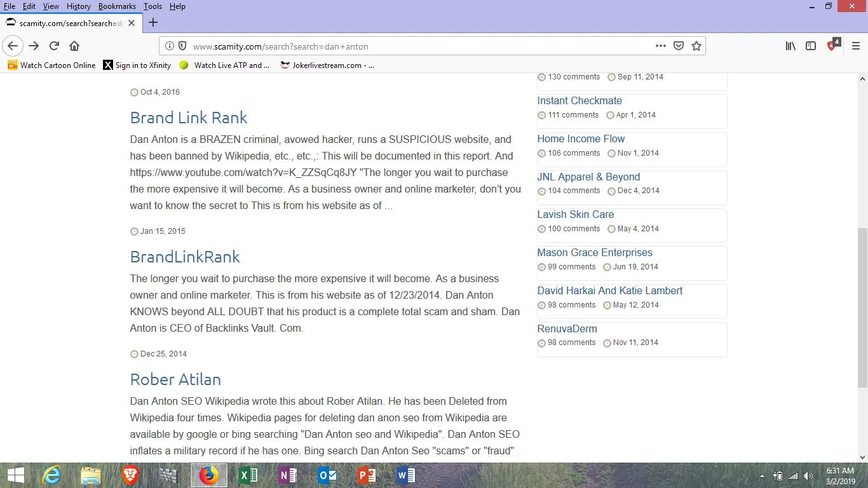Open the Instant Checkmate sidebar link
The width and height of the screenshot is (868, 488).
click(580, 100)
